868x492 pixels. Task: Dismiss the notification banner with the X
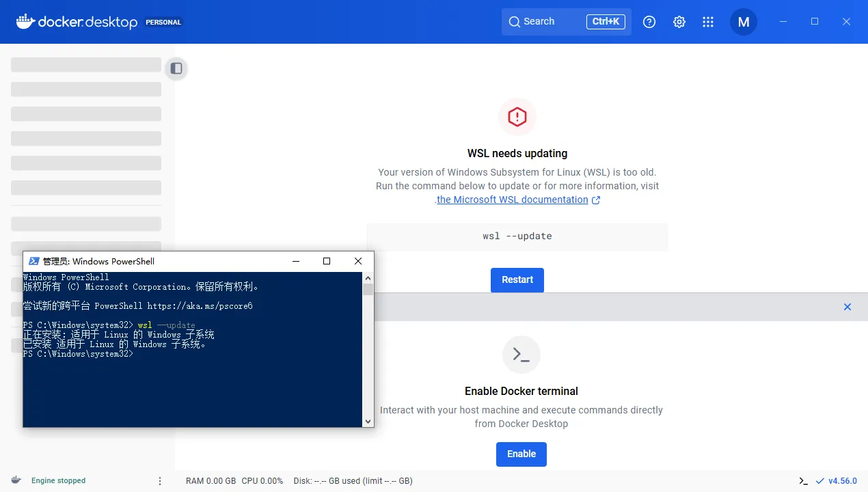point(847,307)
